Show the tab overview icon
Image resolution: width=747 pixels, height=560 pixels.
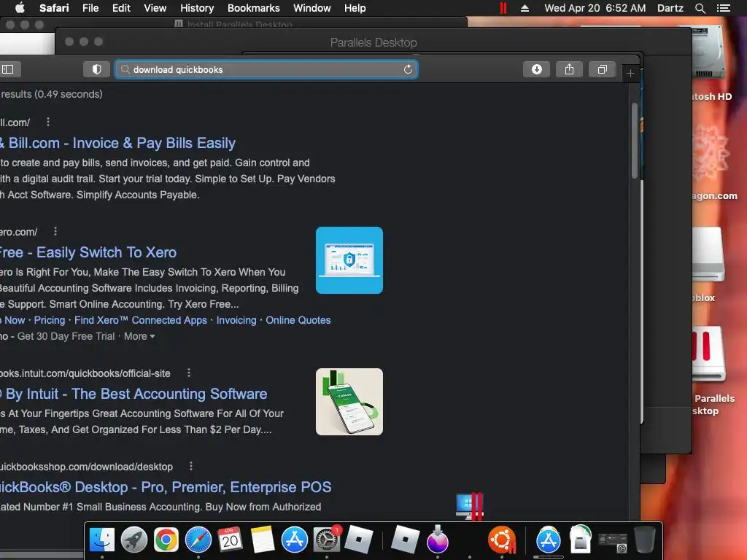point(602,69)
